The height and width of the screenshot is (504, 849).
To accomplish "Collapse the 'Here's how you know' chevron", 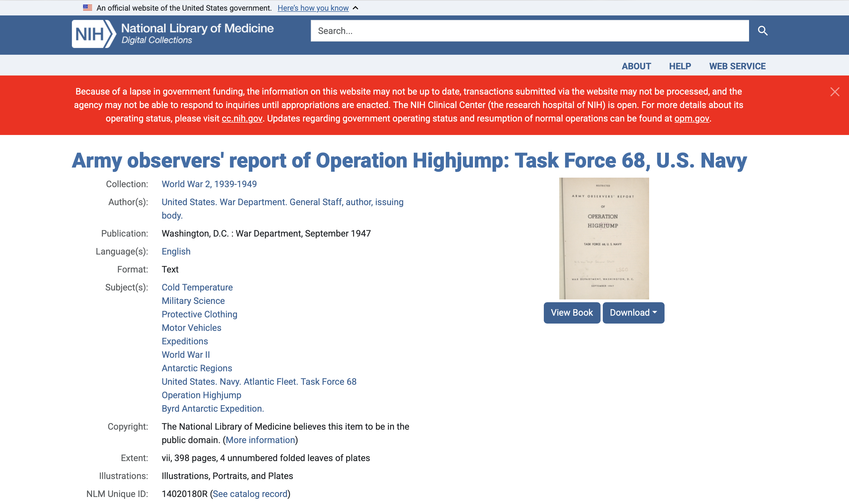I will [355, 8].
